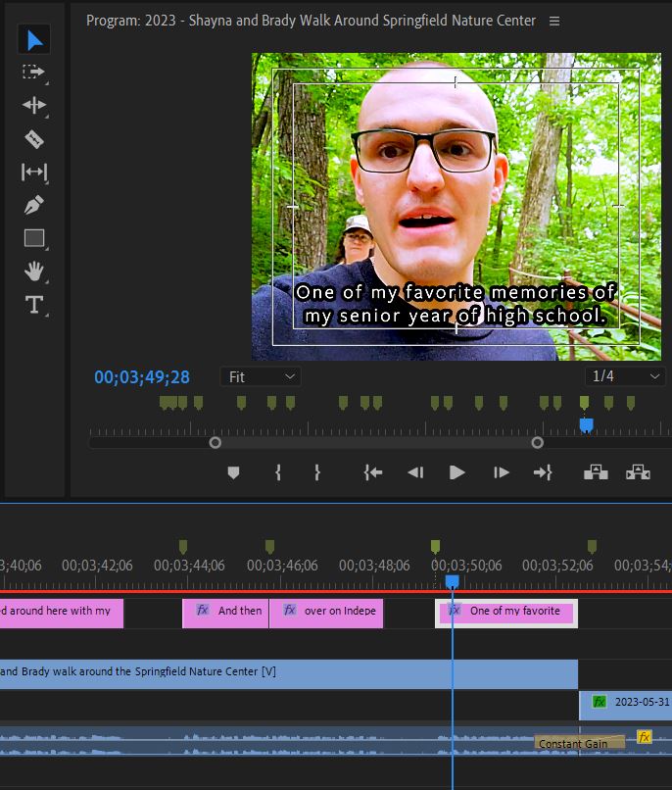Click the right zoom scroll bar handle
The image size is (672, 790).
537,442
